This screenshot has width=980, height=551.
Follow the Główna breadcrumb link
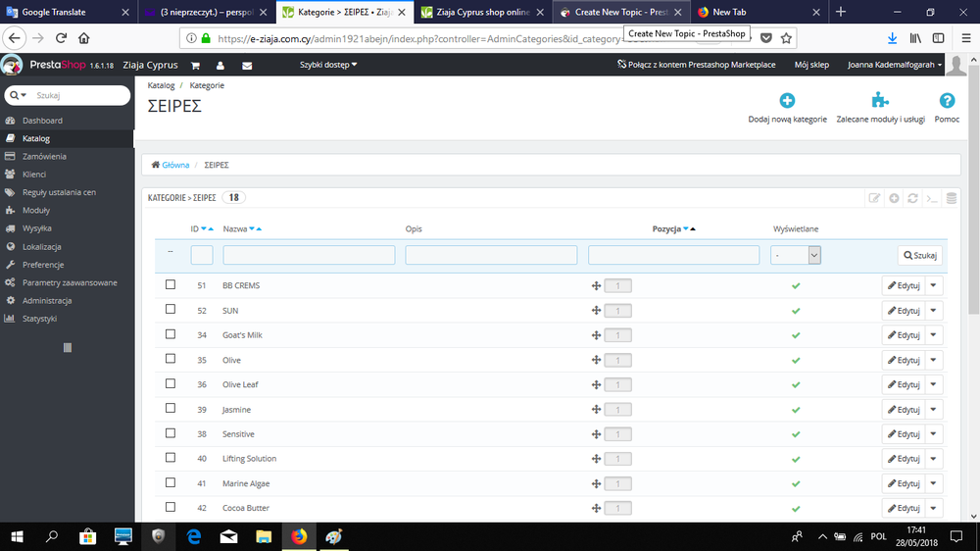pos(175,165)
